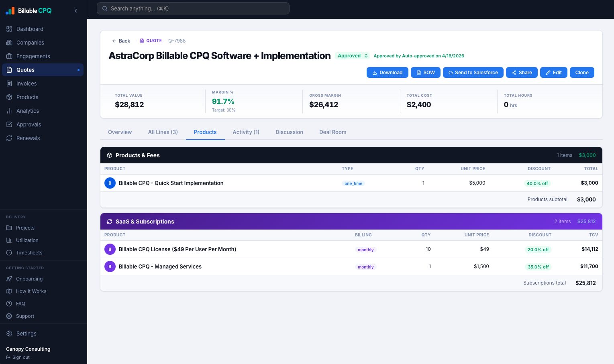The width and height of the screenshot is (614, 364).
Task: Clone the quote
Action: 582,73
